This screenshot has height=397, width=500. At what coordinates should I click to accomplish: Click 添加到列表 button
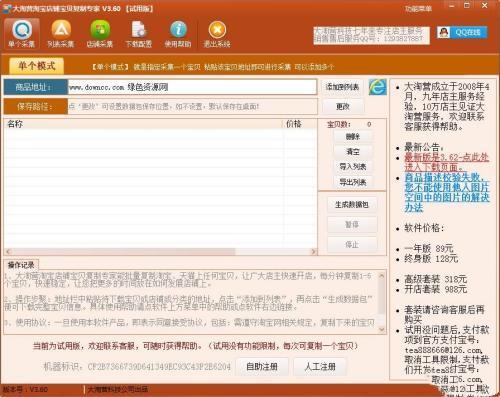[x=342, y=87]
